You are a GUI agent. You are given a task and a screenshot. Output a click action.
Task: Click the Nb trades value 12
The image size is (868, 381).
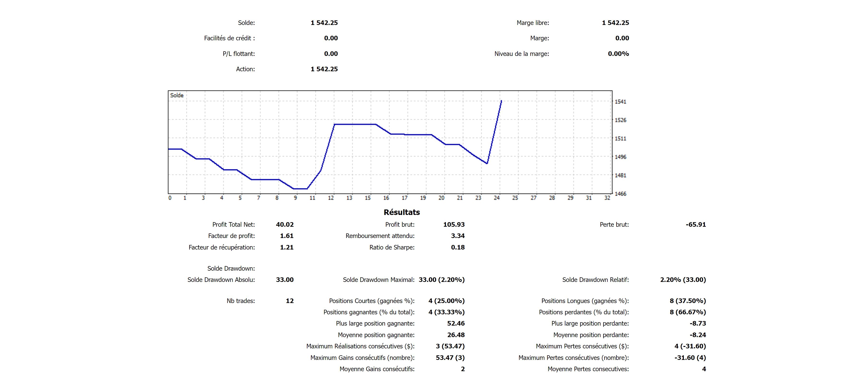(x=289, y=301)
